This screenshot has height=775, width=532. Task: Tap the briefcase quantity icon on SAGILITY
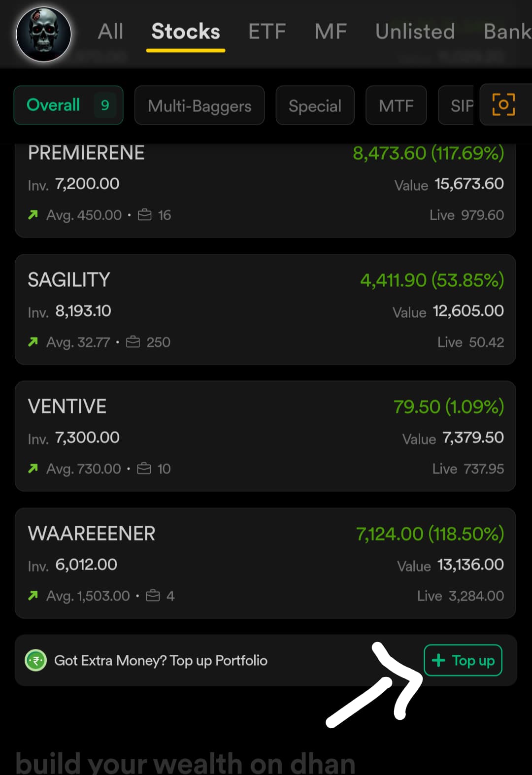pyautogui.click(x=133, y=342)
